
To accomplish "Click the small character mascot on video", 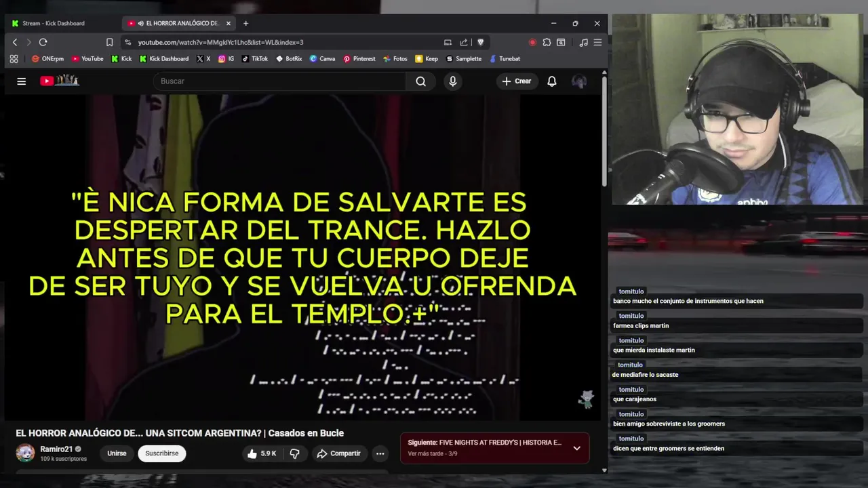I will point(586,400).
